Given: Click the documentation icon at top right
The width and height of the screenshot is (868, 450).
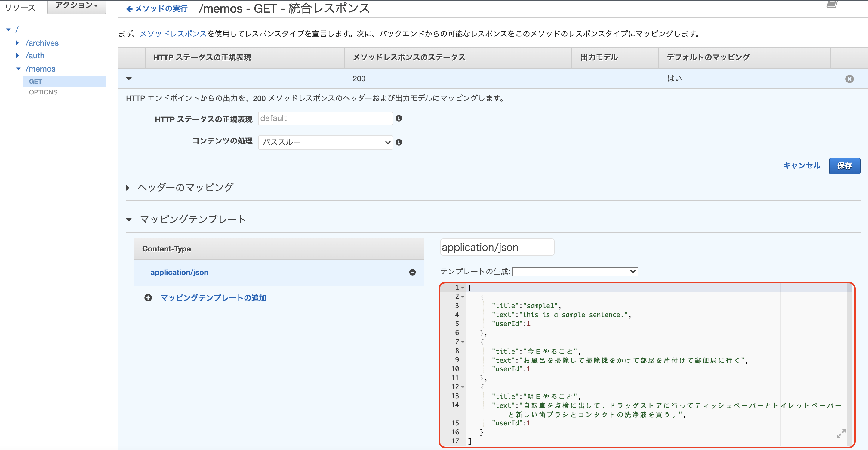Looking at the screenshot, I should click(x=832, y=4).
